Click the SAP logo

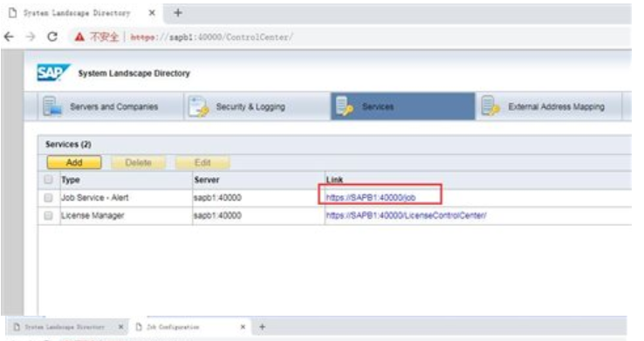pos(53,73)
